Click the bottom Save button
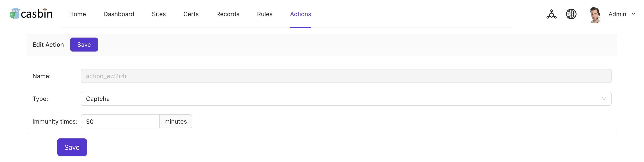Viewport: 644px width, 162px height. pos(72,147)
